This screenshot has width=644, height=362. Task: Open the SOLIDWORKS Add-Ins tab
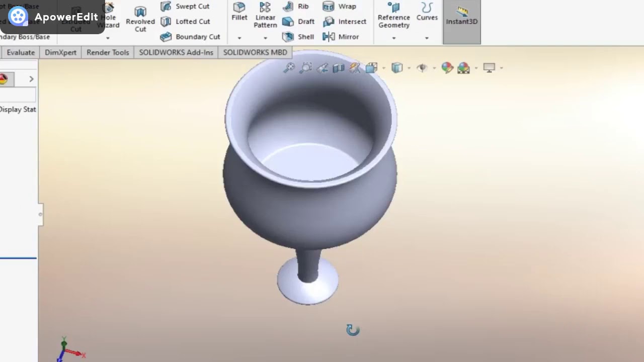[x=176, y=52]
